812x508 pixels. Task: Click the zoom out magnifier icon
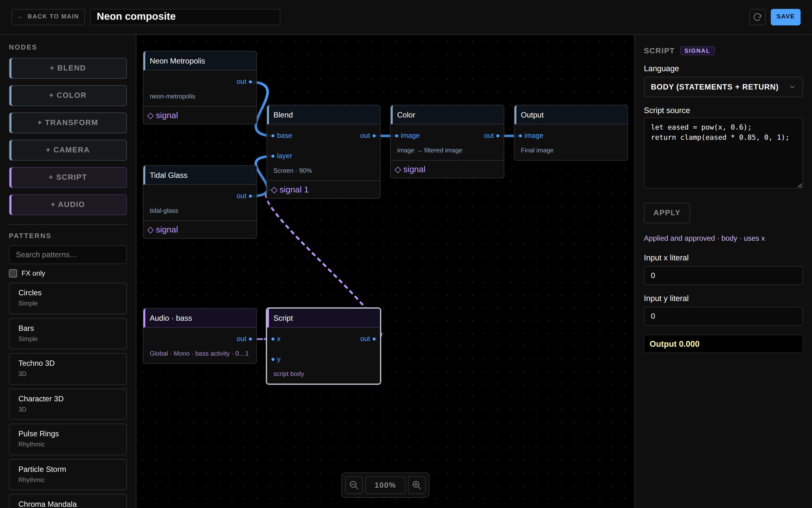pyautogui.click(x=354, y=485)
